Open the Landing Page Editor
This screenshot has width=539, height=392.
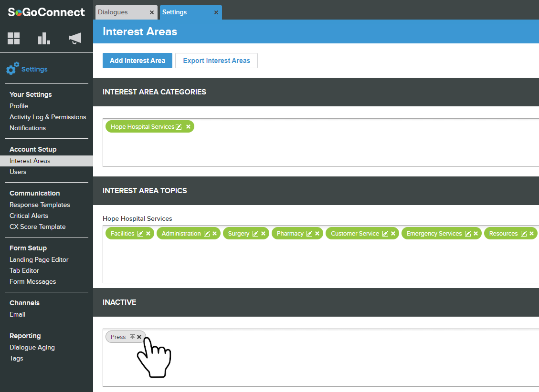click(39, 259)
